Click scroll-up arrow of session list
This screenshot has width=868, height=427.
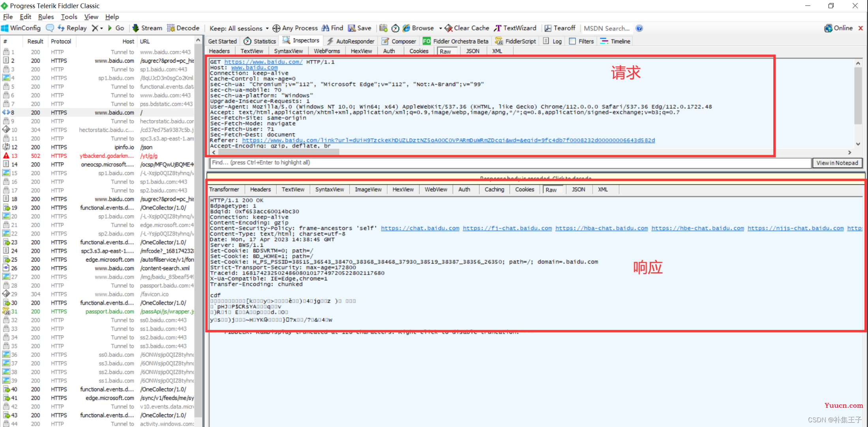pos(198,41)
